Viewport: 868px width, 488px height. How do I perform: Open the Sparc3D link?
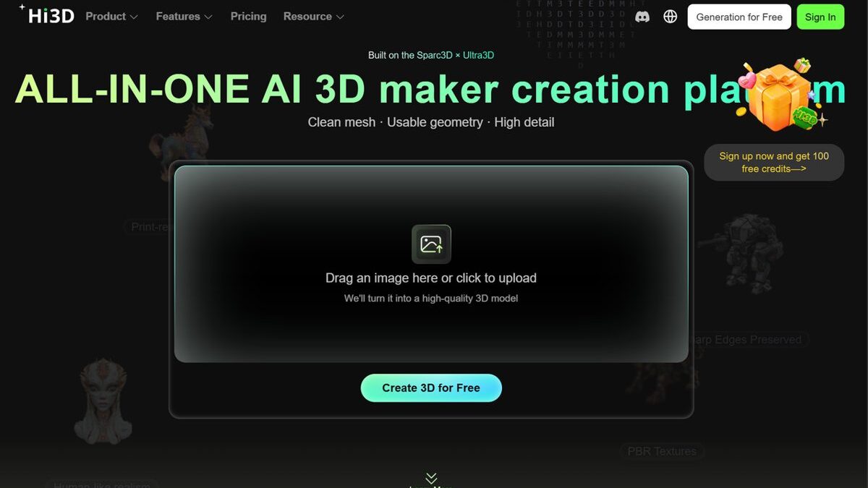(x=435, y=55)
